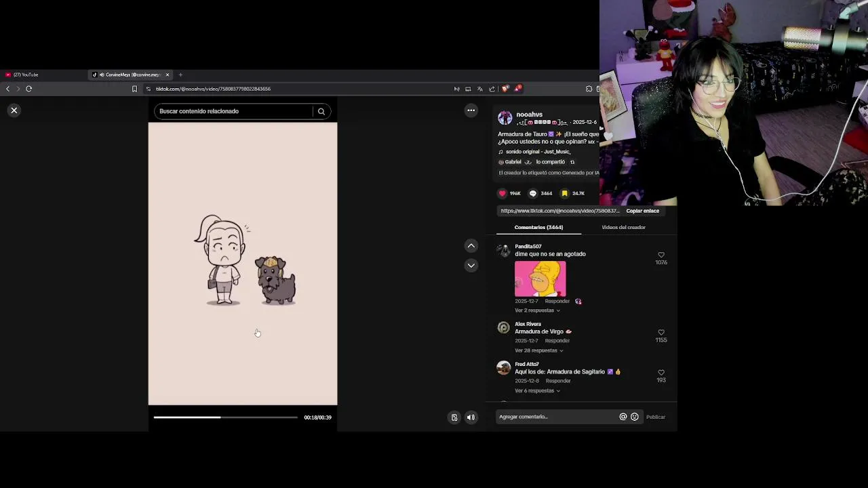Click the video share link URL text
Image resolution: width=868 pixels, height=488 pixels.
[x=559, y=211]
